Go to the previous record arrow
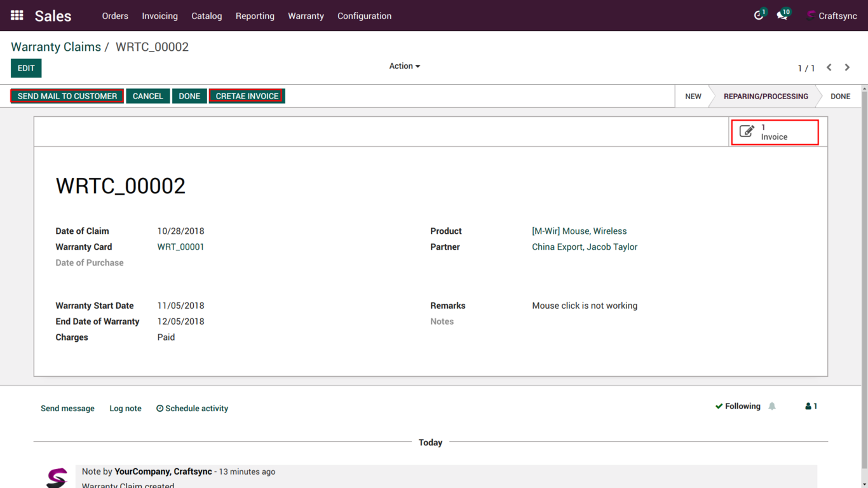The image size is (868, 488). [x=829, y=67]
